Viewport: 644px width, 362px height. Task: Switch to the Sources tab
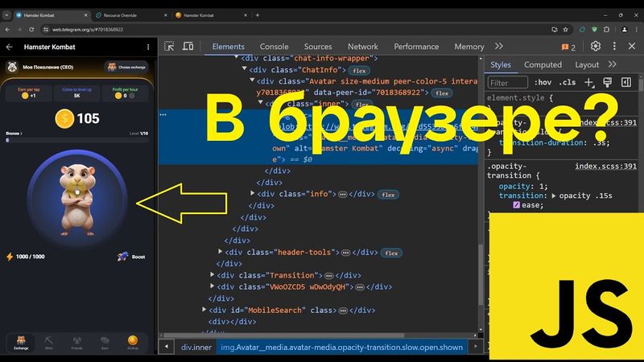pos(318,47)
